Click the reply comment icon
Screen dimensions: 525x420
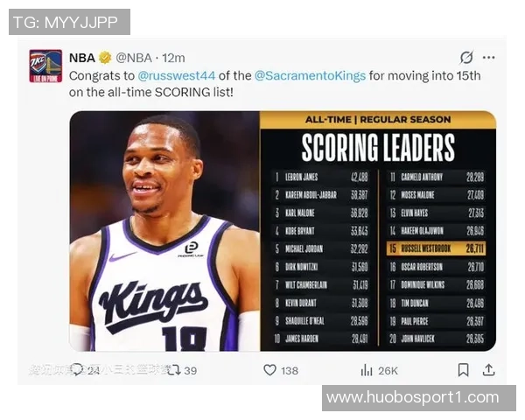click(x=77, y=370)
